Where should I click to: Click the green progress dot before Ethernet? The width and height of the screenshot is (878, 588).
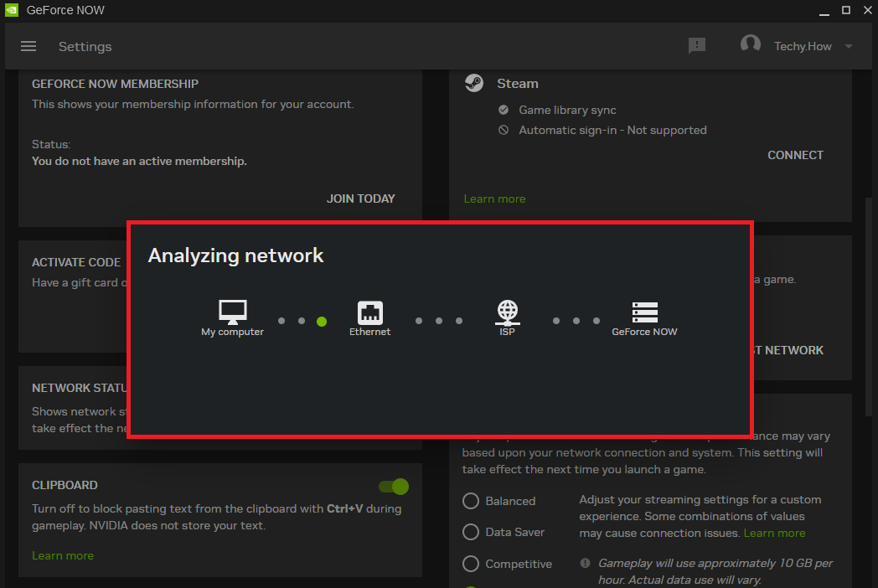pos(322,321)
